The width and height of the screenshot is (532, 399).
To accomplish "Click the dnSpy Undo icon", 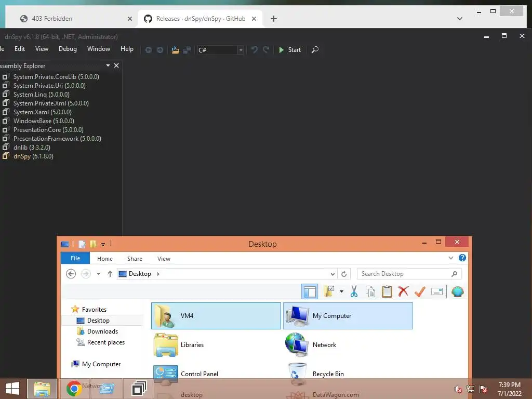I will (254, 50).
